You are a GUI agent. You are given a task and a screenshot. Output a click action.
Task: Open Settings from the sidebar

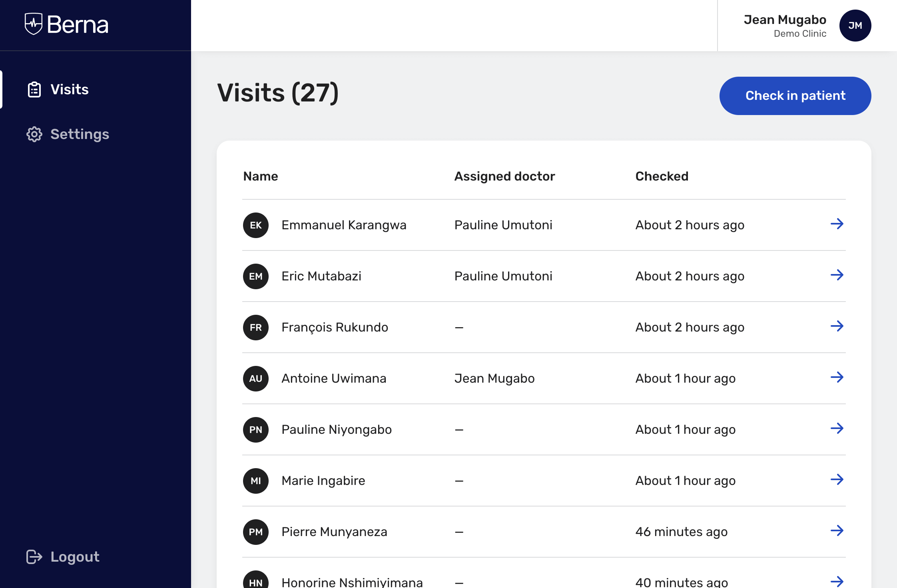pos(80,134)
